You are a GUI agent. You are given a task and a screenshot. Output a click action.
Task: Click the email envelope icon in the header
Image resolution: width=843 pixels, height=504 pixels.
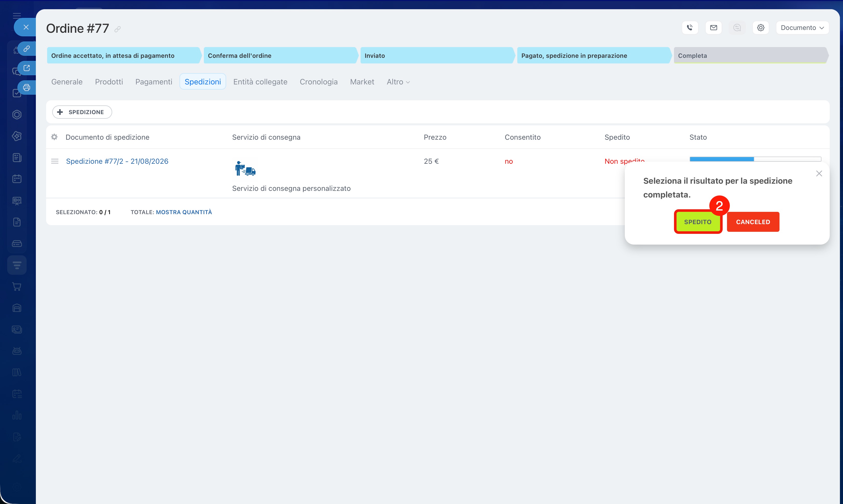pos(713,28)
